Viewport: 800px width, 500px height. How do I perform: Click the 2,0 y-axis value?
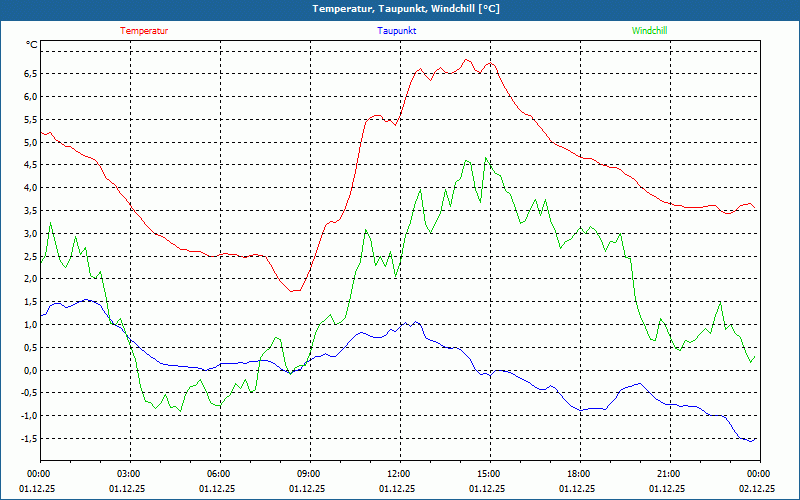click(31, 279)
